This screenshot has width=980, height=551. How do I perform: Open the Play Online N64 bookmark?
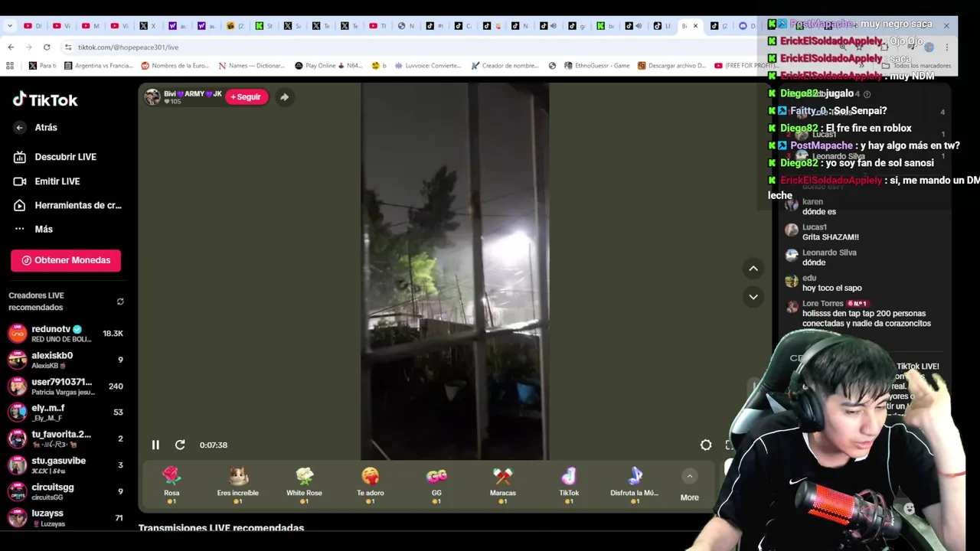pyautogui.click(x=328, y=66)
